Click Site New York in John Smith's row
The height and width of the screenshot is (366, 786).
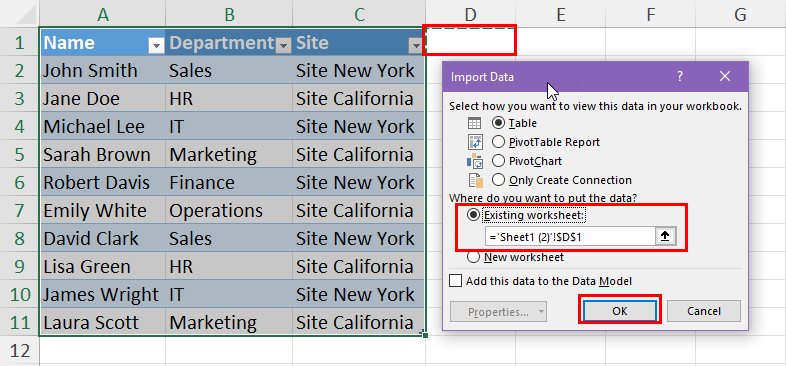tap(359, 70)
